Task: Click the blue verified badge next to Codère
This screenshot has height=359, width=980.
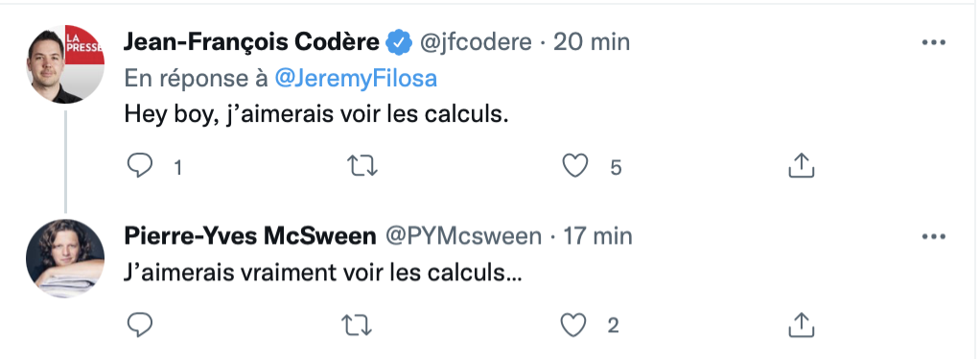Action: coord(398,43)
